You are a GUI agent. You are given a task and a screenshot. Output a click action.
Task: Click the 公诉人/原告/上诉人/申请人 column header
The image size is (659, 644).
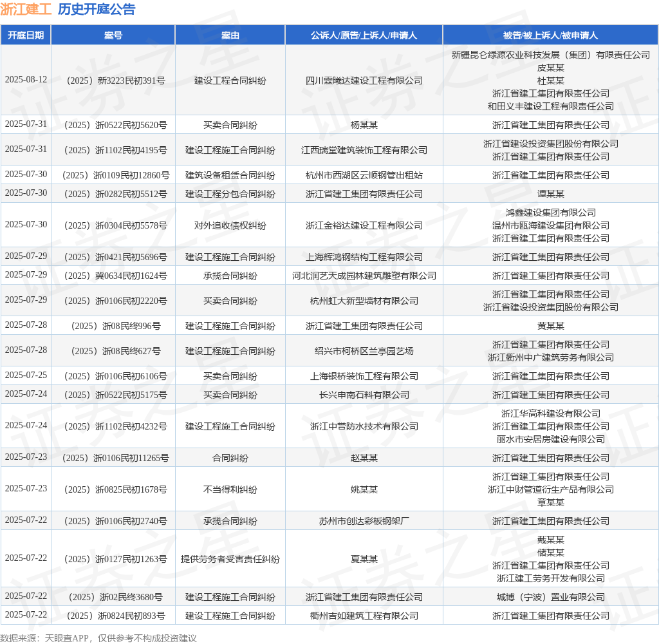[364, 35]
